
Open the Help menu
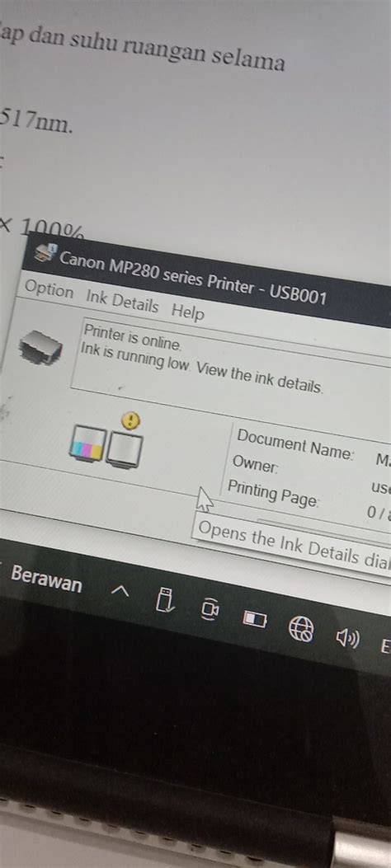coord(188,312)
